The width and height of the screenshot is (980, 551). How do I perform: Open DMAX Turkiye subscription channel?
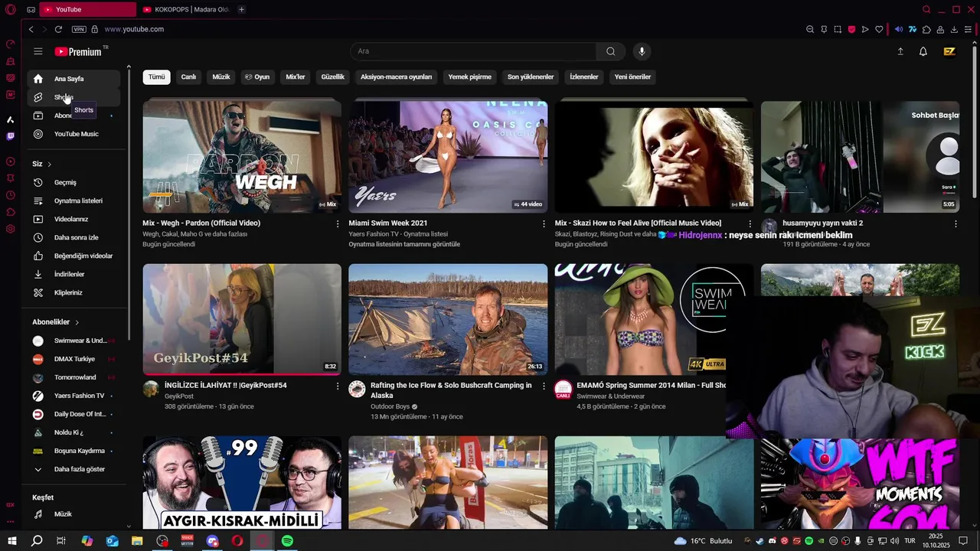tap(74, 359)
